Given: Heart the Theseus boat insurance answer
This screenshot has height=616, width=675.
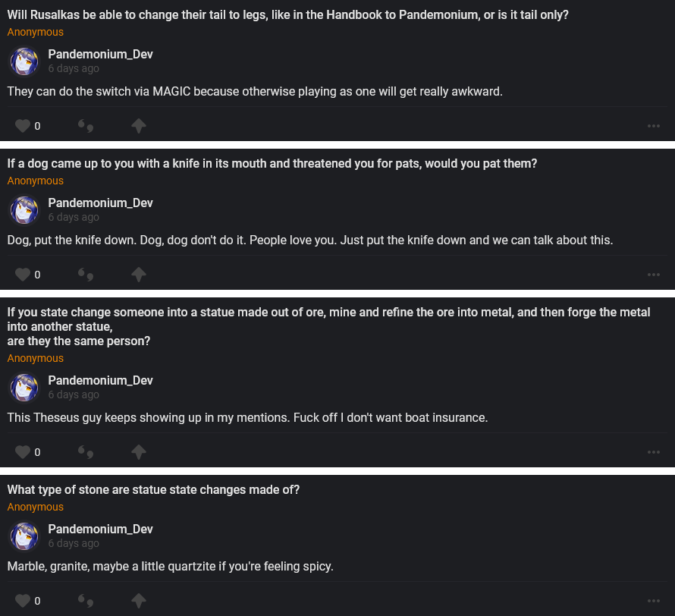Looking at the screenshot, I should [23, 452].
